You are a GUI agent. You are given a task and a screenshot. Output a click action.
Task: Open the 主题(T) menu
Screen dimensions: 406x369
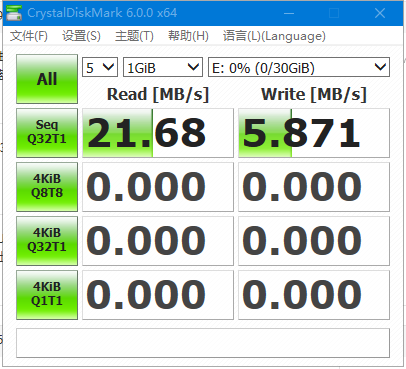(134, 36)
